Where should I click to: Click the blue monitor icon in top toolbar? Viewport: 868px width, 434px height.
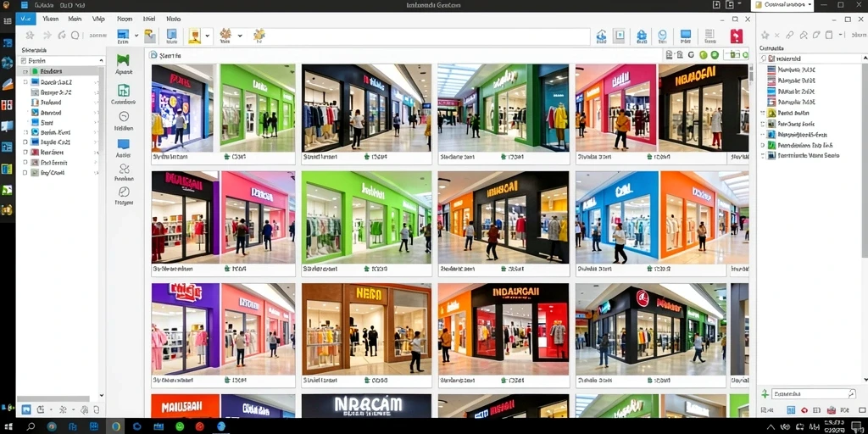point(686,36)
